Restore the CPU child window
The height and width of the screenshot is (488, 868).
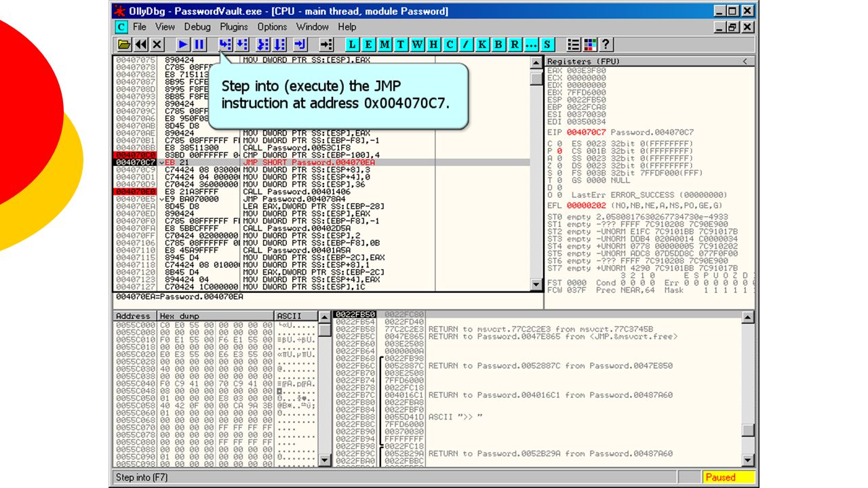click(x=733, y=28)
